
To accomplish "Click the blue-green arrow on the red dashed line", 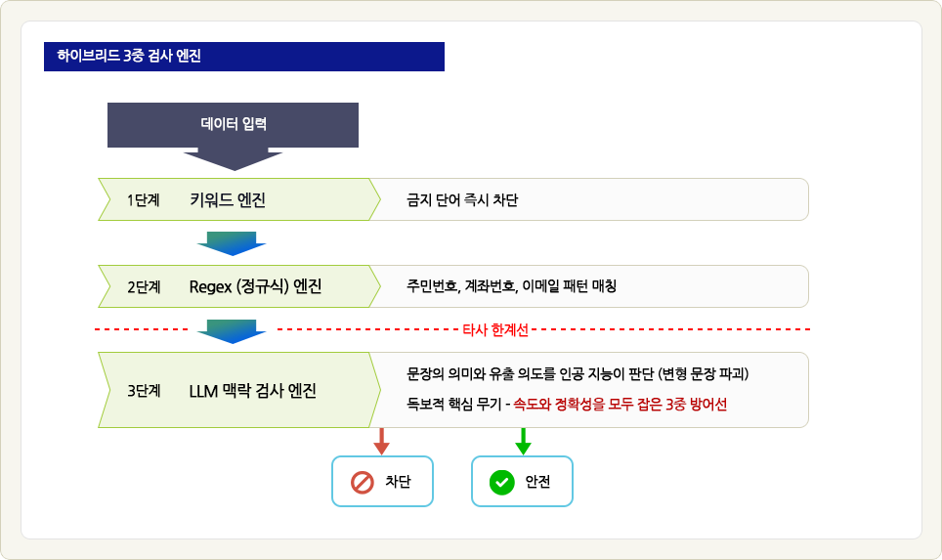I will click(232, 331).
